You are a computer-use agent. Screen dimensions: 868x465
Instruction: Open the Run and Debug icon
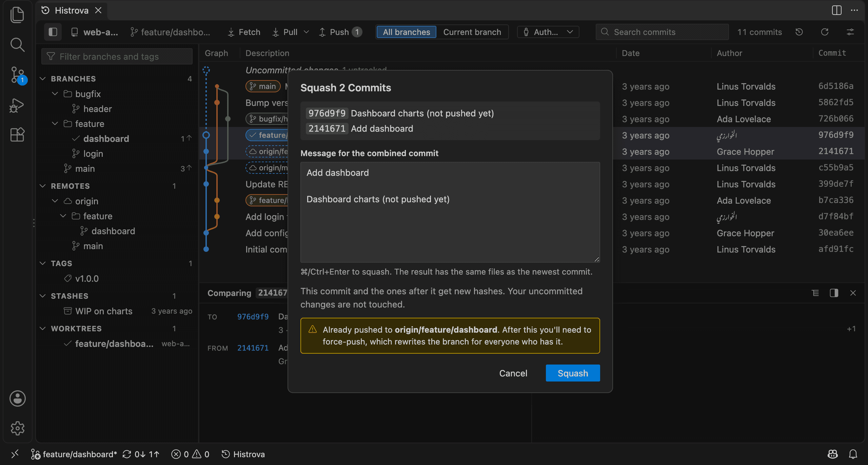(17, 105)
